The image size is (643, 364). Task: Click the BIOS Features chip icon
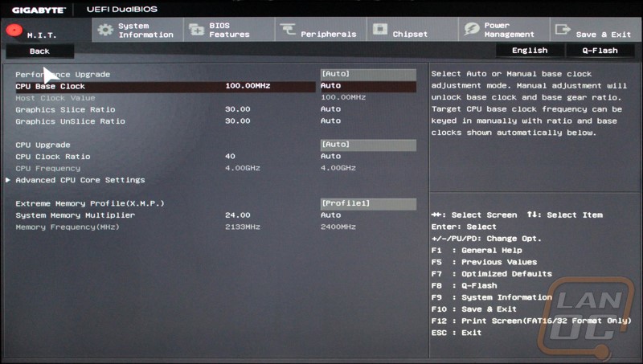[x=196, y=30]
